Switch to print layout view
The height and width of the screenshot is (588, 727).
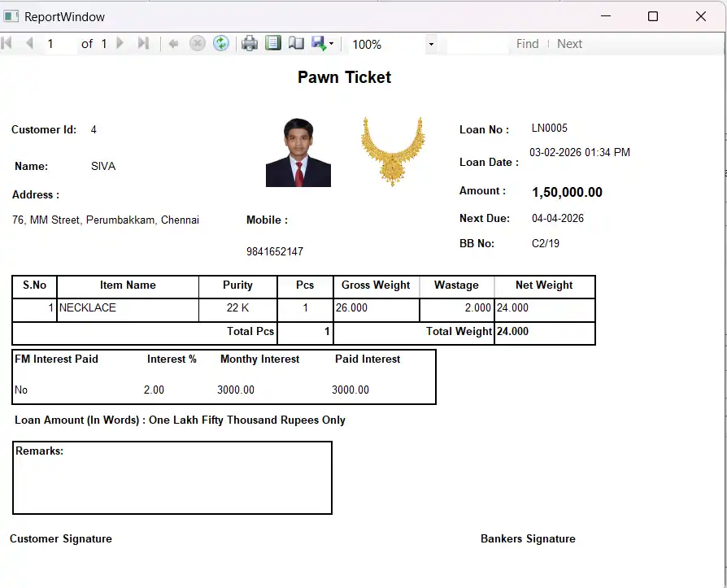coord(273,44)
